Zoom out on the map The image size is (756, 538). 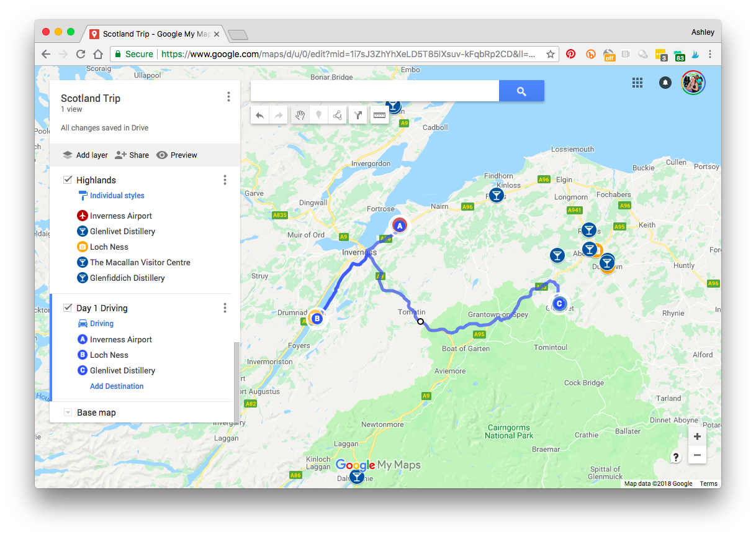pyautogui.click(x=697, y=455)
